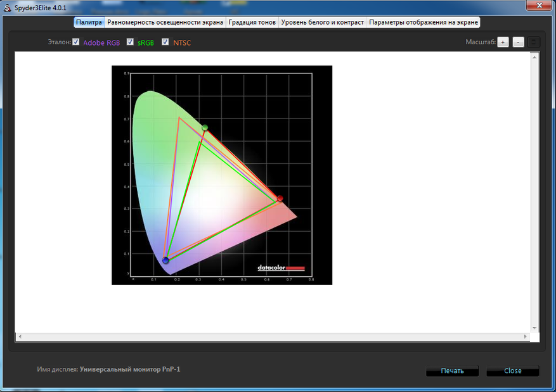The height and width of the screenshot is (392, 556).
Task: Switch to Равномерность освещенности экрана tab
Action: pyautogui.click(x=165, y=22)
